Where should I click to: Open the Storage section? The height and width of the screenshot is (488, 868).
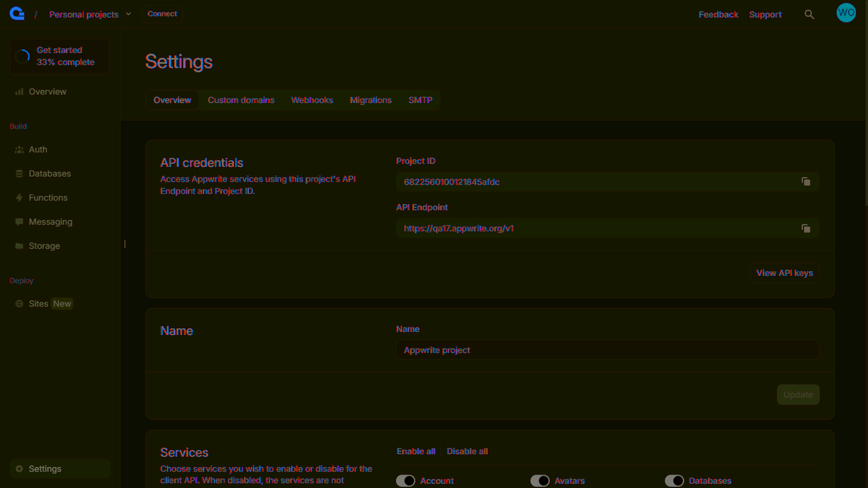[44, 245]
